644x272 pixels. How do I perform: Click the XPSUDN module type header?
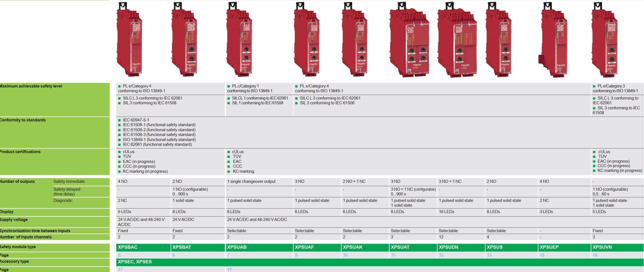(x=461, y=247)
